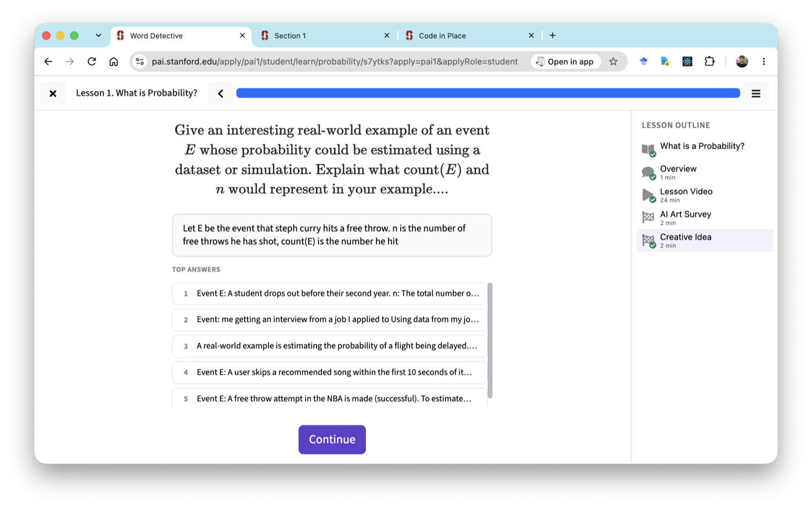
Task: Expand the tab search dropdown arrow
Action: pyautogui.click(x=99, y=35)
